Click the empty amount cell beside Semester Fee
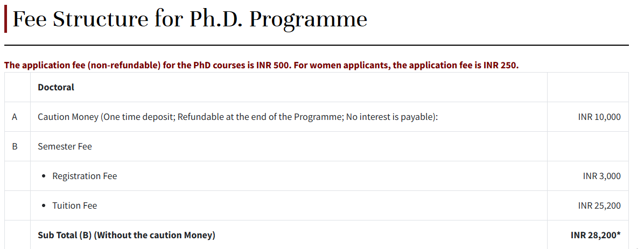 point(587,146)
